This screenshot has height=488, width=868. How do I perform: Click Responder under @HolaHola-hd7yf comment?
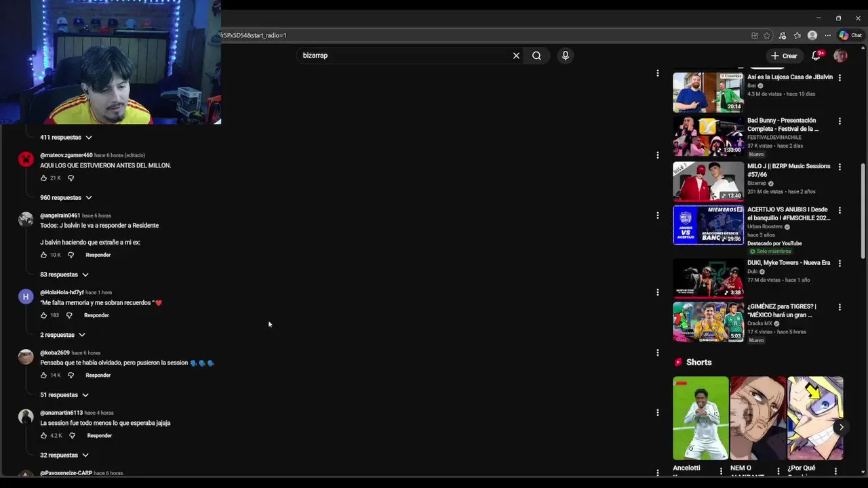point(96,315)
